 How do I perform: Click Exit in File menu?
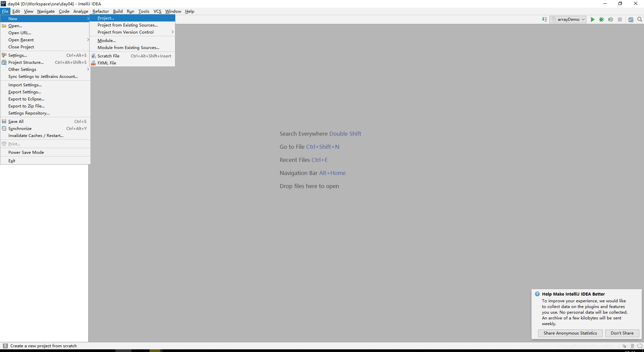click(45, 161)
